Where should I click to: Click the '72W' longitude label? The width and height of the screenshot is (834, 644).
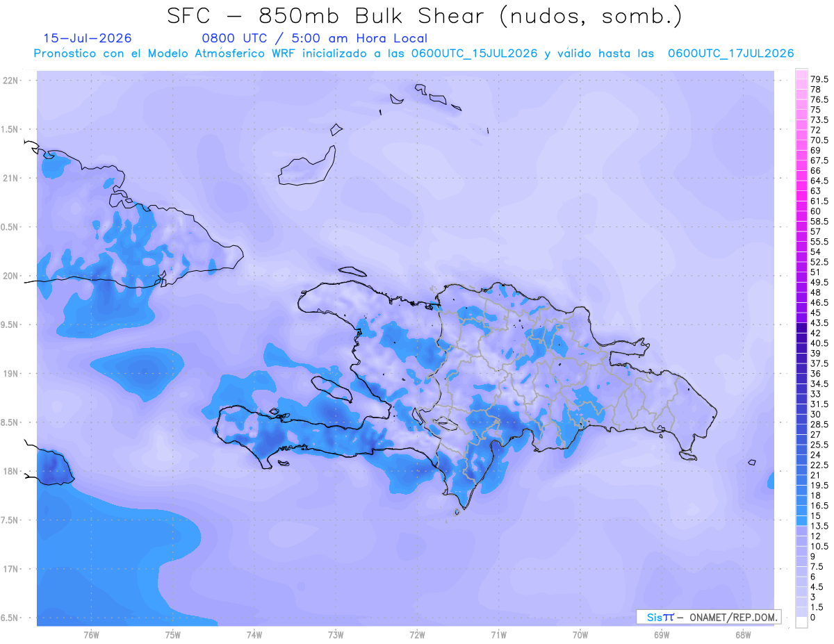(417, 635)
